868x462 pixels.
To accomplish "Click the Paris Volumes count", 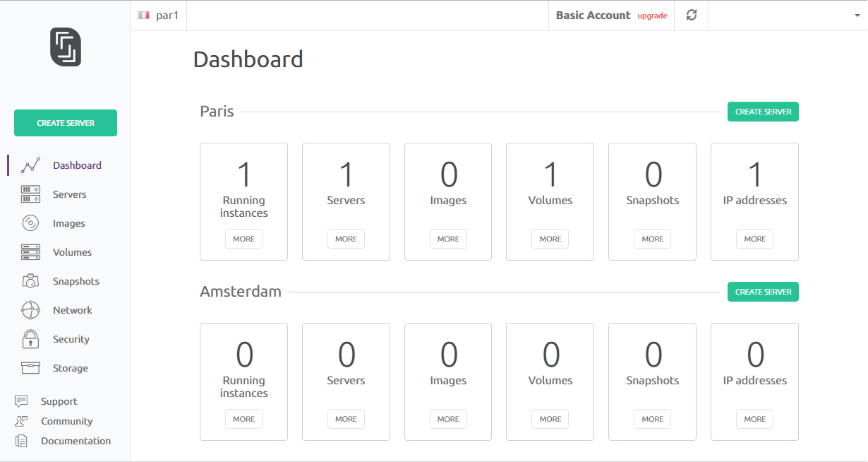I will tap(551, 174).
